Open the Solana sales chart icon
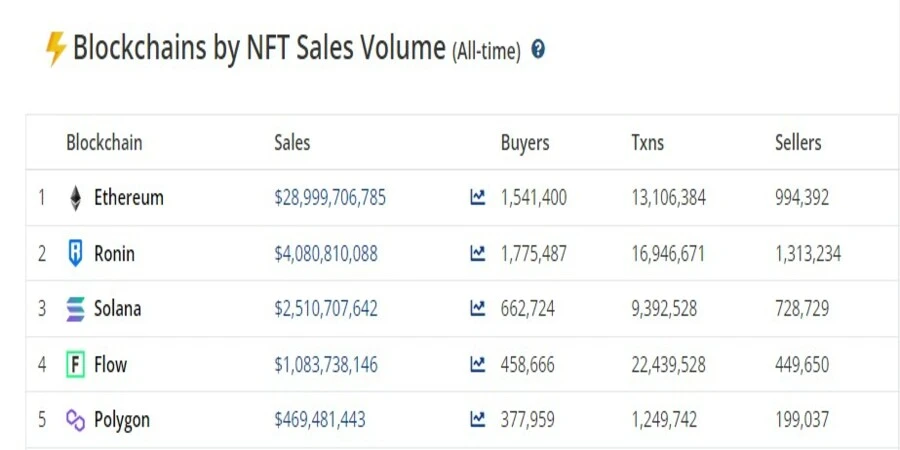 click(x=478, y=309)
